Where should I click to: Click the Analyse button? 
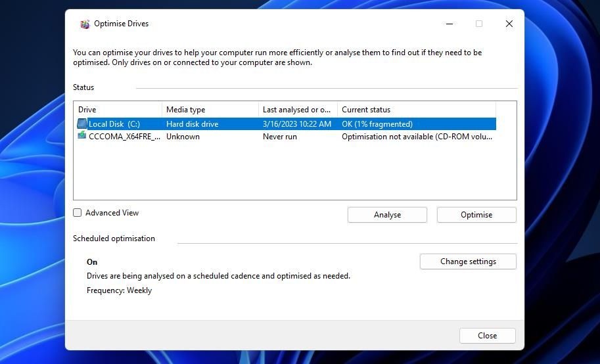point(387,215)
